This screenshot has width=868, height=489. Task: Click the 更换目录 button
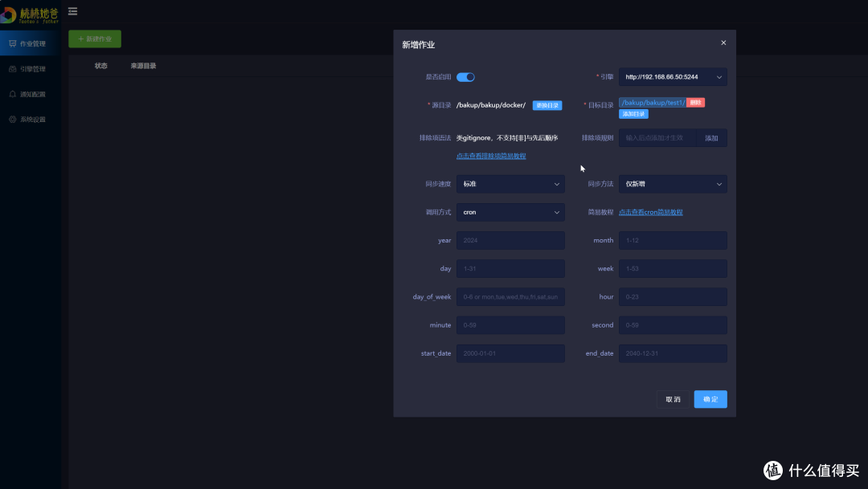[547, 105]
